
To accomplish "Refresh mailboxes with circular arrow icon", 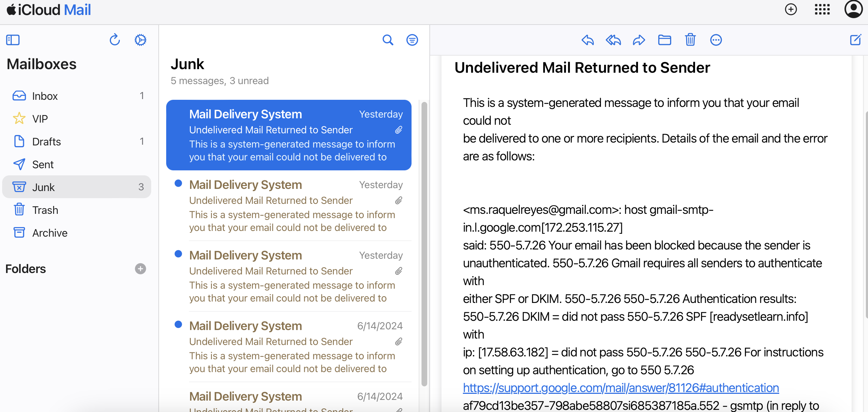I will coord(114,40).
